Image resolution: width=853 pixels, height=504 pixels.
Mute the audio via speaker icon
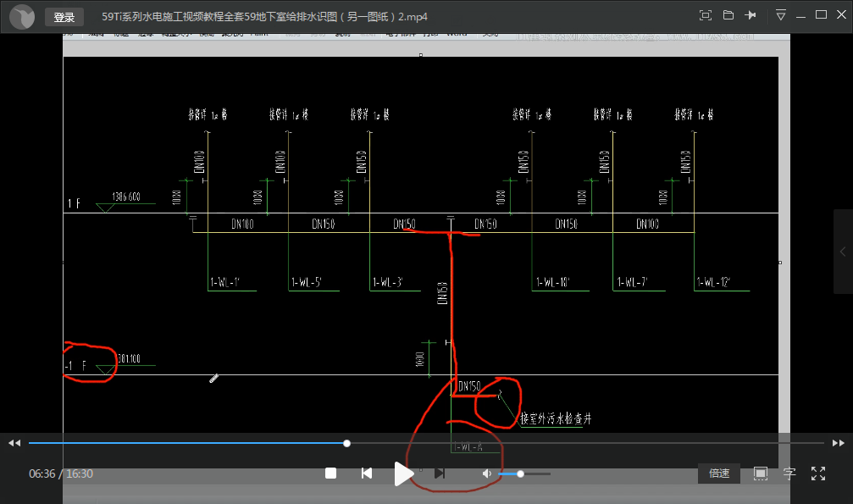click(x=487, y=474)
